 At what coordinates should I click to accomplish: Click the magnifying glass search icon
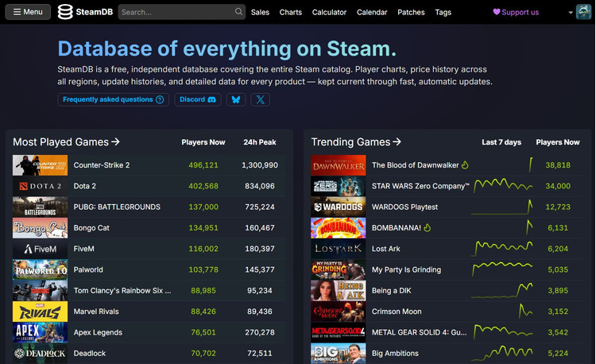pyautogui.click(x=238, y=12)
